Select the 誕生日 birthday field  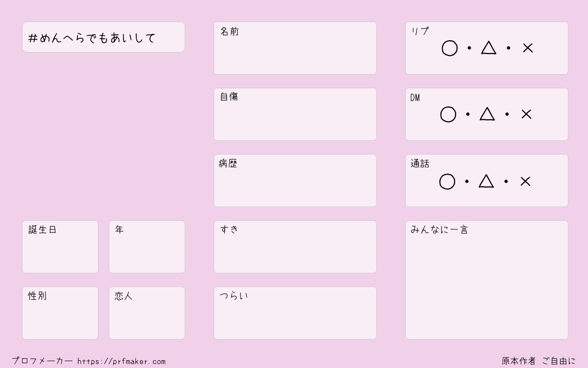click(60, 247)
